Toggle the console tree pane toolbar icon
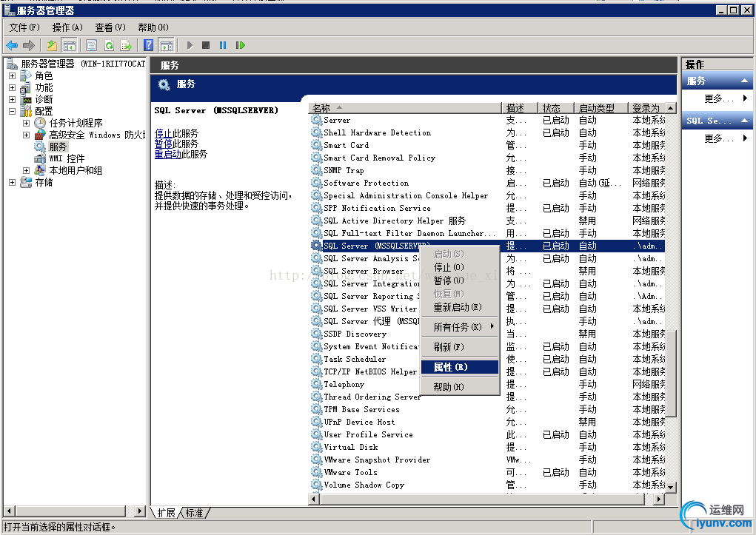756x535 pixels. click(70, 45)
